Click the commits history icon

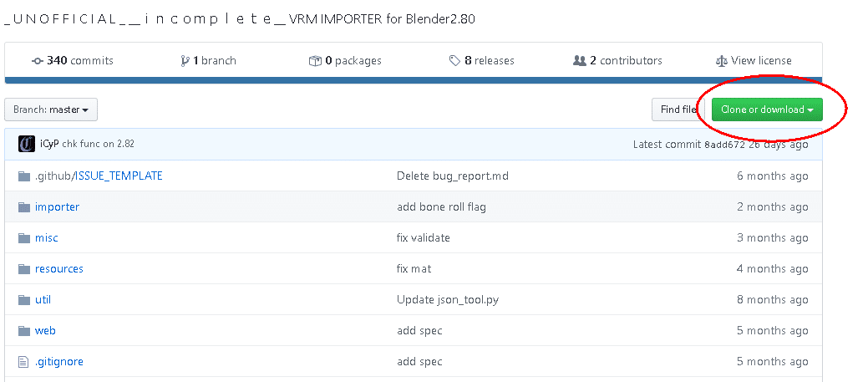38,61
